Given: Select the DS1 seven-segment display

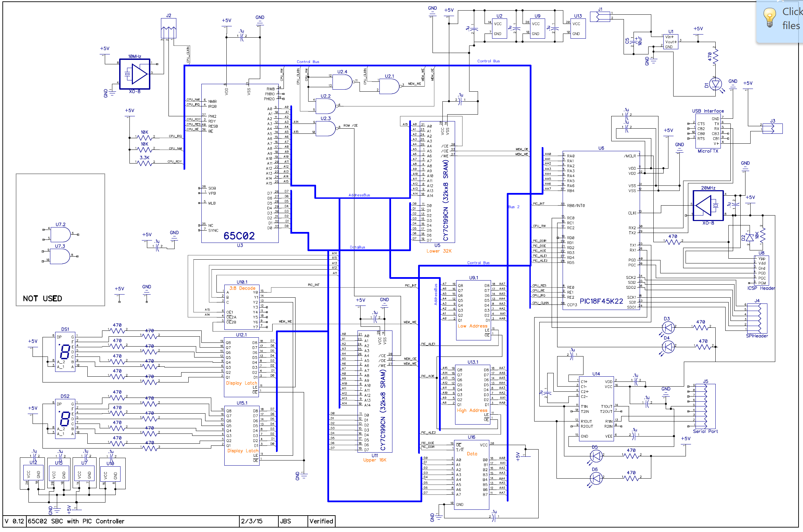Looking at the screenshot, I should pos(65,351).
